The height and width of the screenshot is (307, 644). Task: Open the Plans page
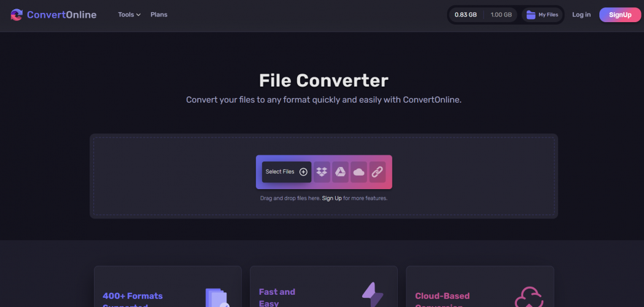pos(159,14)
